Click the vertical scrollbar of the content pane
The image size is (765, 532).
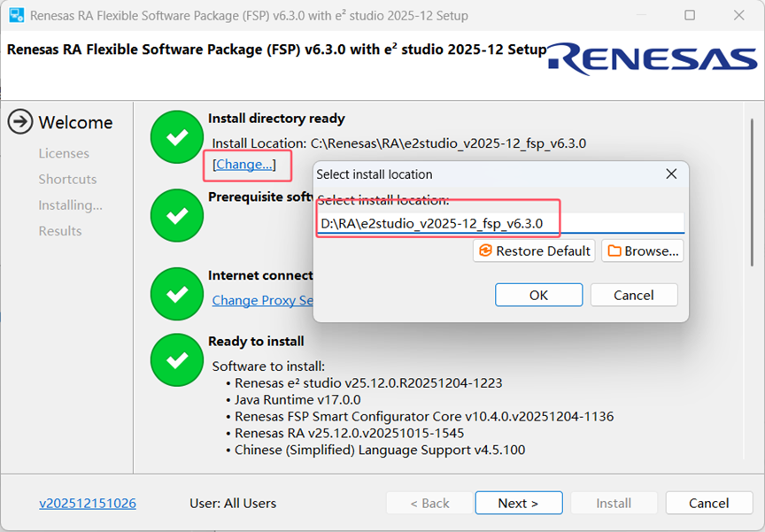tap(752, 192)
